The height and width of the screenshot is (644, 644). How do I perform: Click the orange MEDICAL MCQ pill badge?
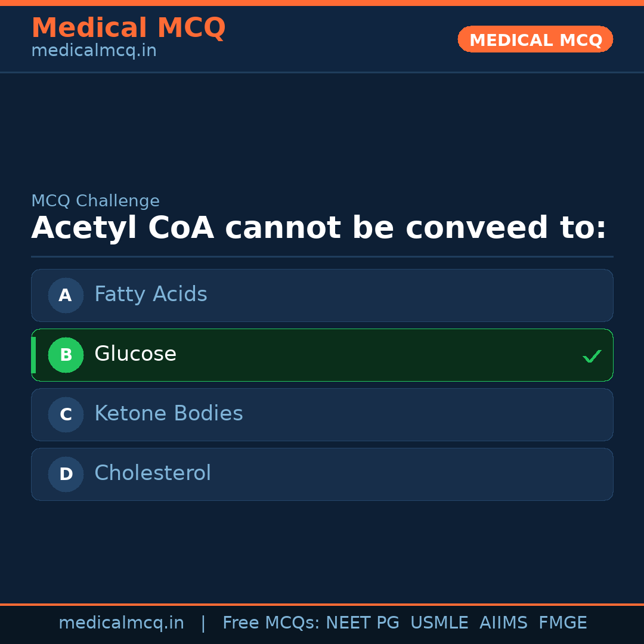coord(535,39)
